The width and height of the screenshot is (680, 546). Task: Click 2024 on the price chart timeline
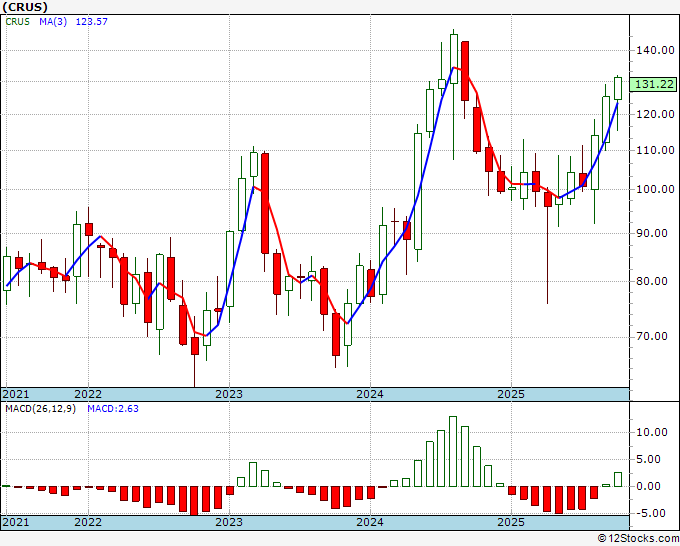370,394
